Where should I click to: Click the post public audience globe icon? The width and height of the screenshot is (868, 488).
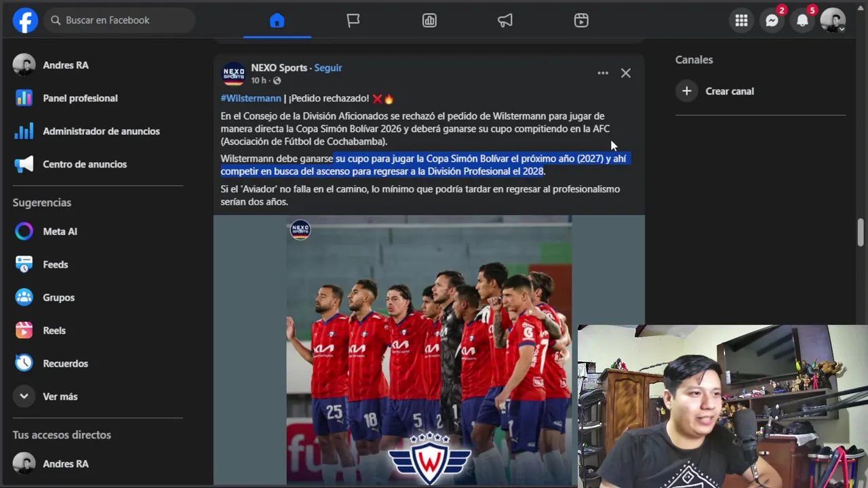point(277,81)
